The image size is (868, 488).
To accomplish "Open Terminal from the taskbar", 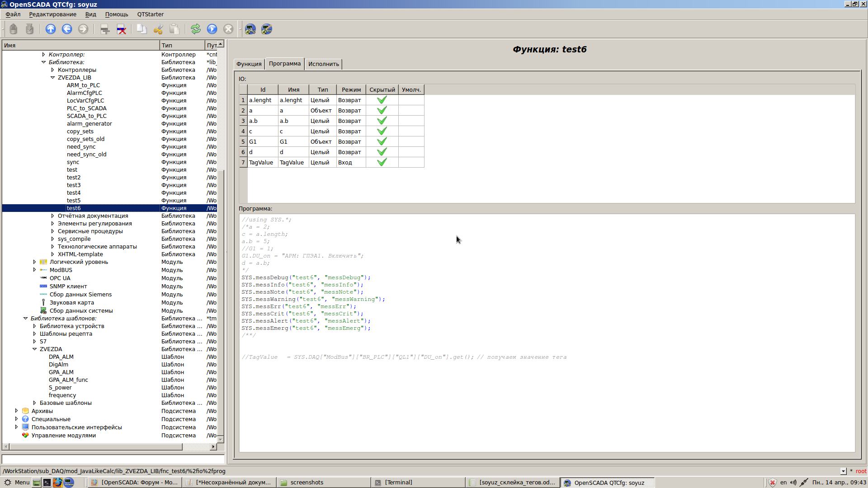I will coord(398,483).
